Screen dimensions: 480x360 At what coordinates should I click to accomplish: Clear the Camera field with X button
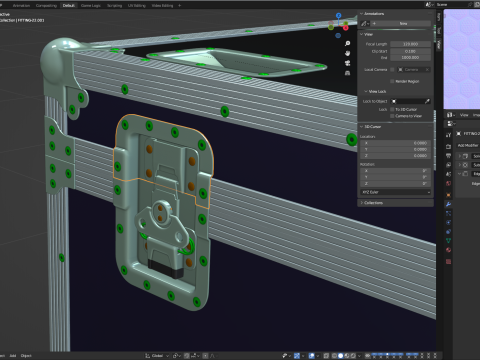click(427, 69)
